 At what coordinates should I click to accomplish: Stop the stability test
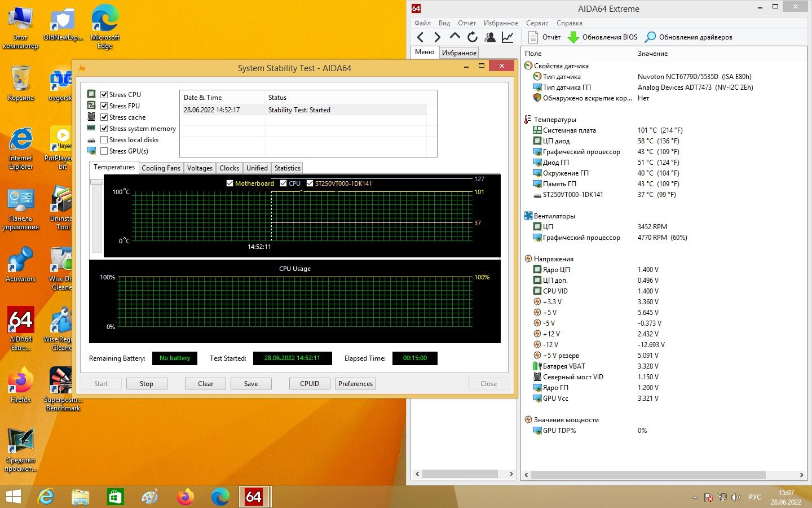tap(147, 384)
